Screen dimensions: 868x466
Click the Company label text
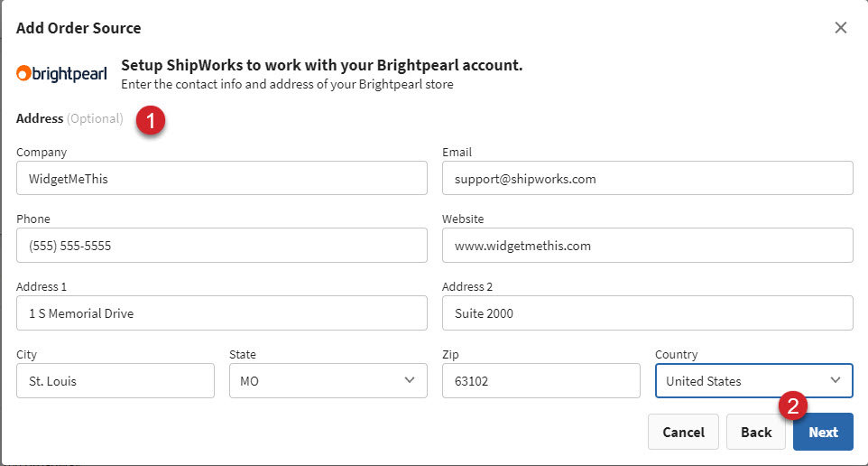42,153
